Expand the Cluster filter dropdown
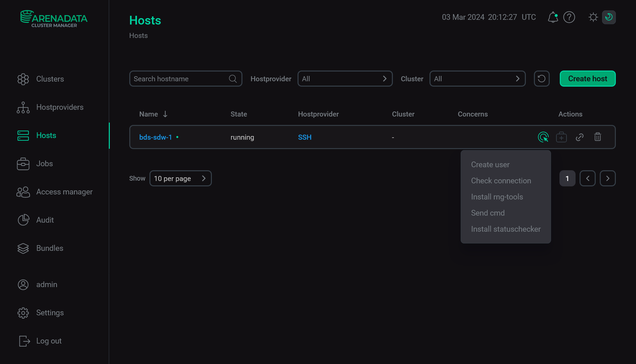 tap(477, 79)
